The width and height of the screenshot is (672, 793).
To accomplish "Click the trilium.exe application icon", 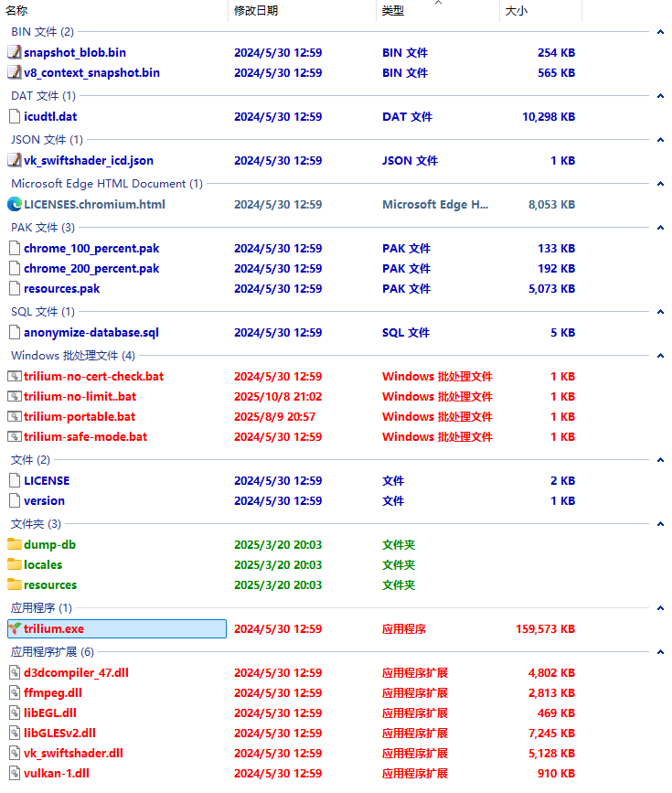I will pyautogui.click(x=15, y=628).
